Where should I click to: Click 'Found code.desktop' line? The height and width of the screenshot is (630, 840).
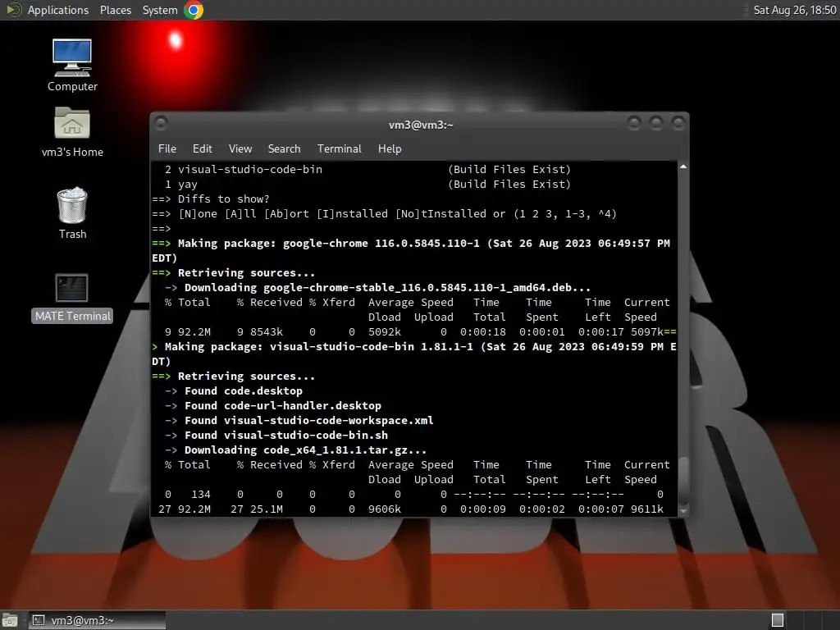[234, 391]
